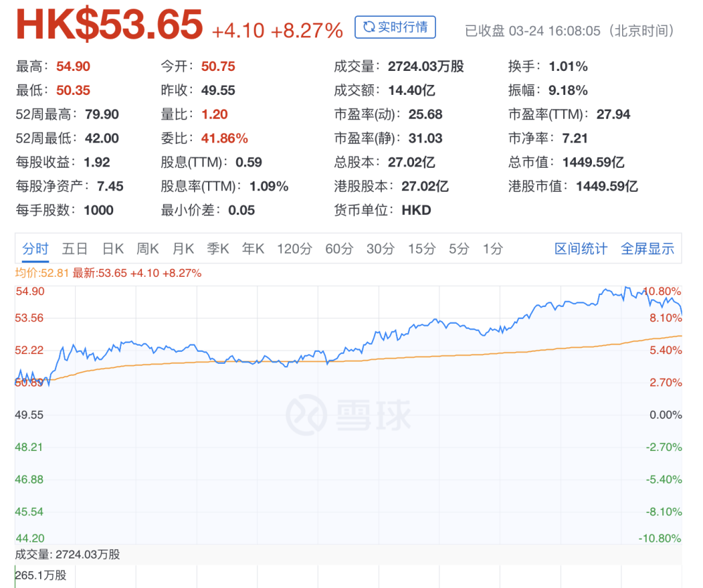
Task: Switch to the 周K chart tab
Action: point(148,249)
